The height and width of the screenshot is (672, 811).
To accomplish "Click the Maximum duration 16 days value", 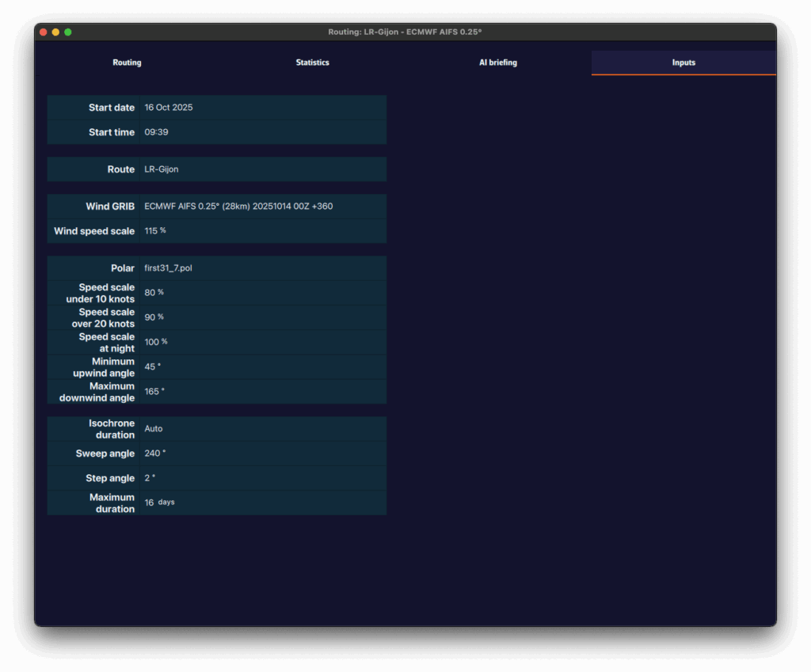I will tap(159, 503).
